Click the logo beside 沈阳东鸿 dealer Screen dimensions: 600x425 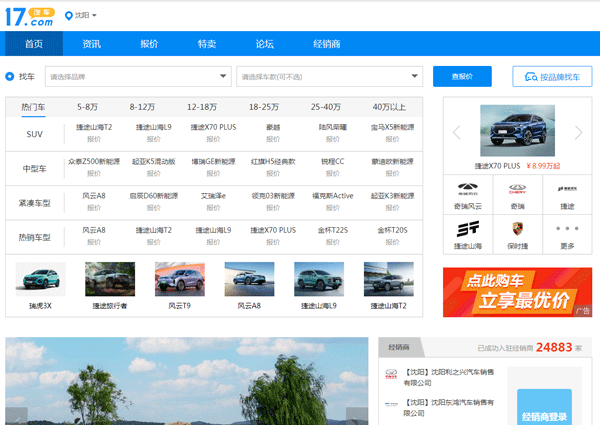click(x=391, y=404)
